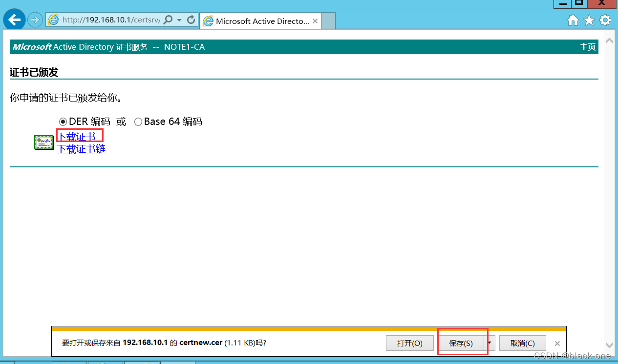Click the page scrollbar down arrow
Viewport: 618px width, 364px height.
click(x=609, y=345)
